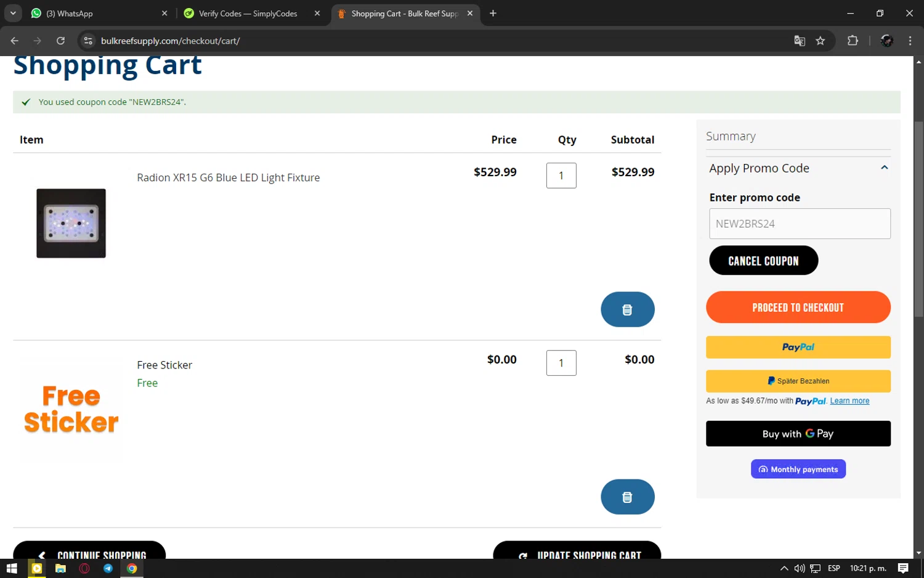
Task: Close the WhatsApp tab
Action: click(164, 14)
